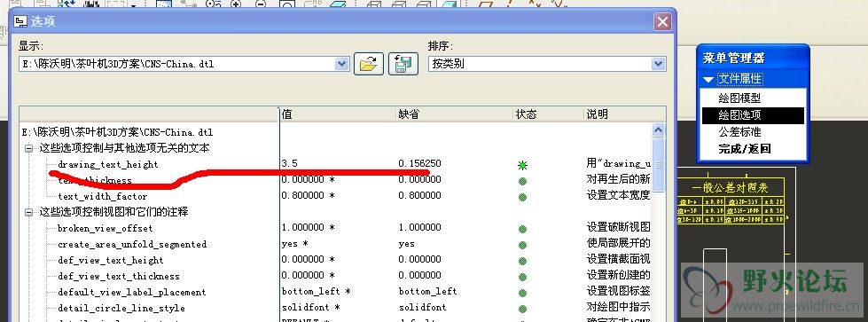Click the save configuration file icon

tap(403, 64)
